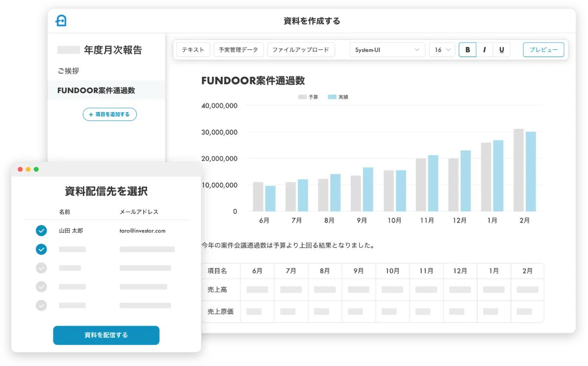Click the 項目を追加する button
The height and width of the screenshot is (366, 588).
pyautogui.click(x=110, y=114)
